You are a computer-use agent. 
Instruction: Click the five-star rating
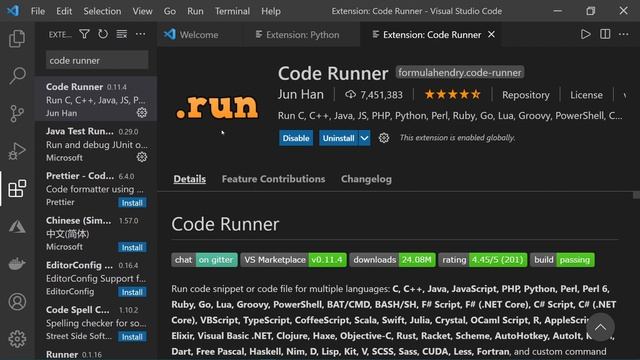452,95
